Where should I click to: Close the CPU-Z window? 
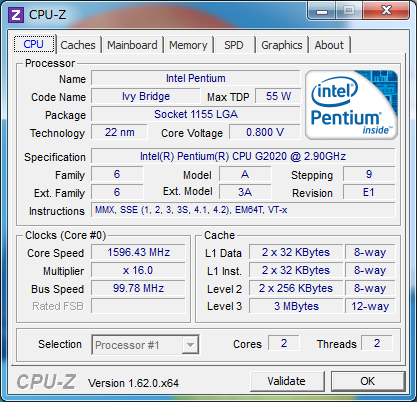tap(386, 11)
